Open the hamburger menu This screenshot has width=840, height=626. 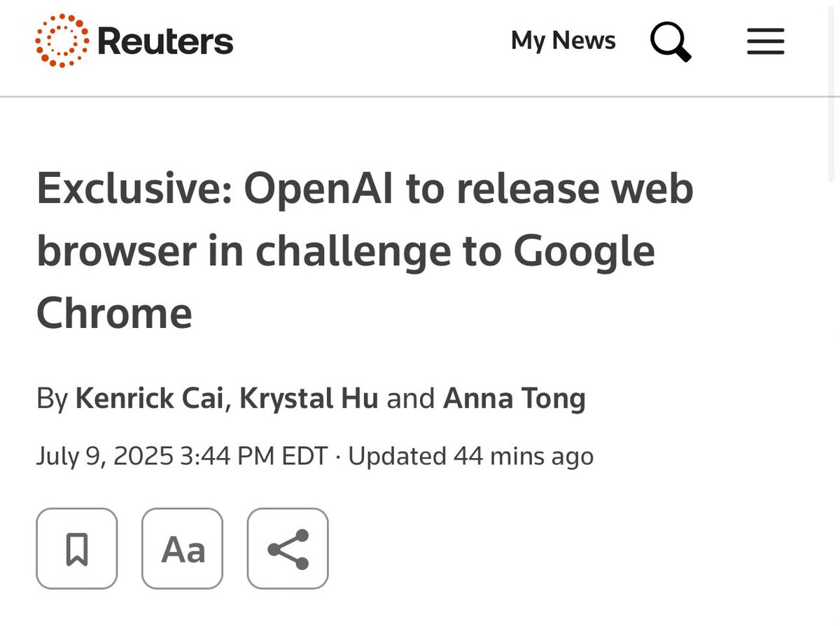[765, 42]
